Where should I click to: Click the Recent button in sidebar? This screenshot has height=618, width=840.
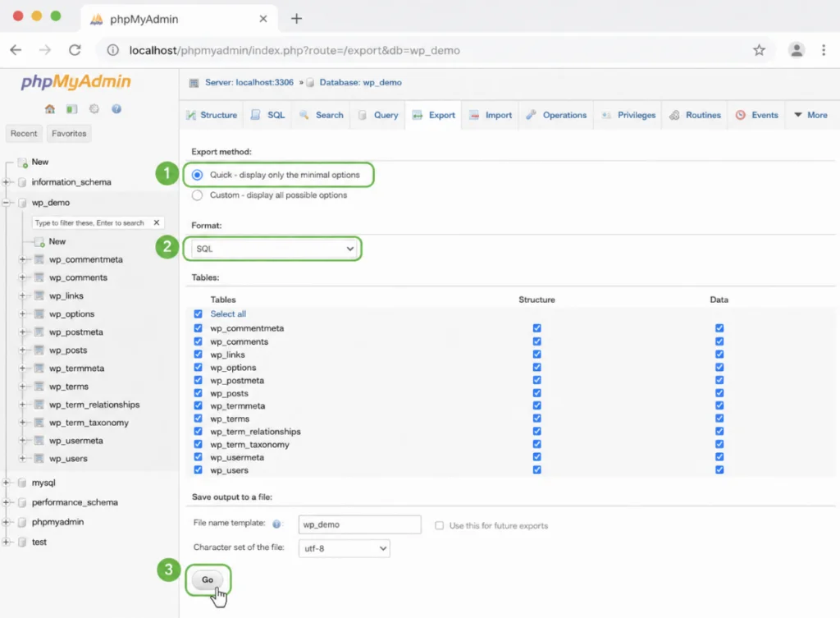(24, 134)
